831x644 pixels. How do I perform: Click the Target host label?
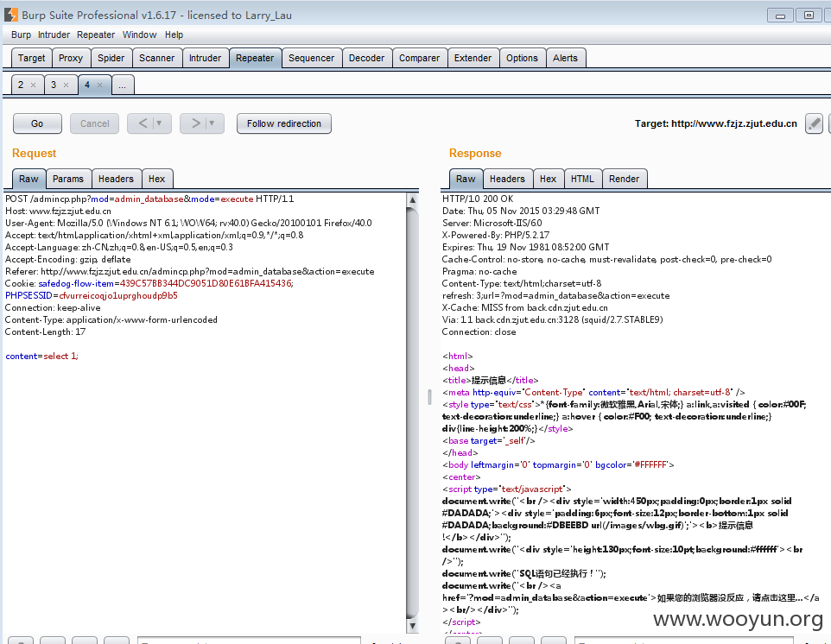click(x=716, y=124)
